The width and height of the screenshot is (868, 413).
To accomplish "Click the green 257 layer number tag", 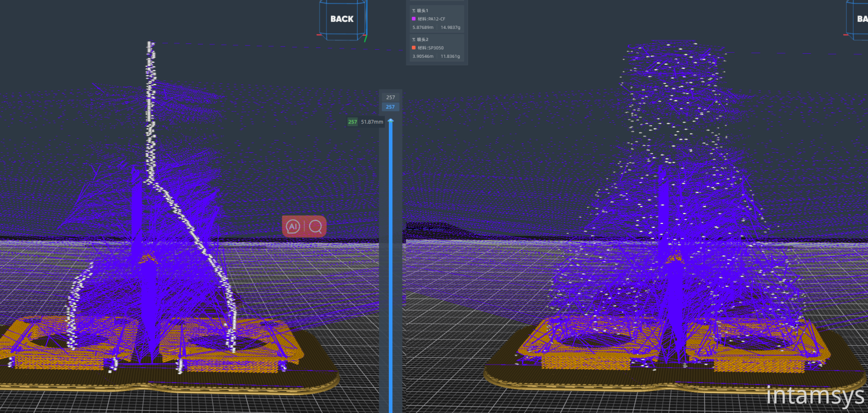I will point(352,122).
